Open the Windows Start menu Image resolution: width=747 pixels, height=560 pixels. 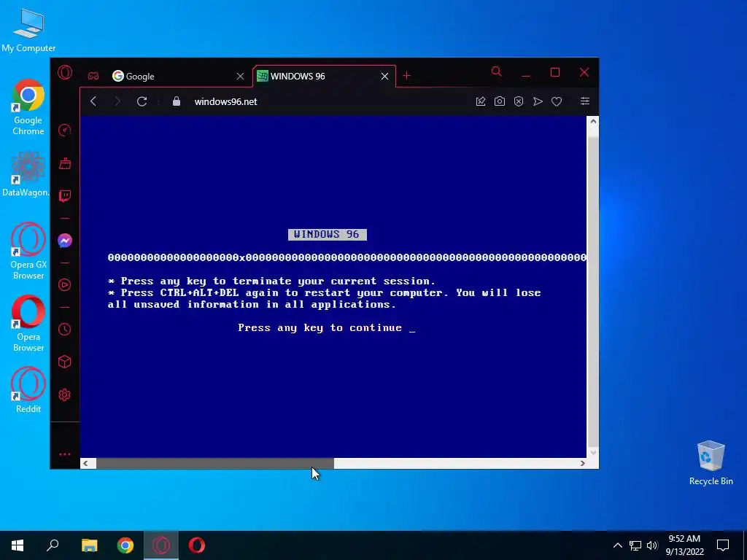point(18,545)
